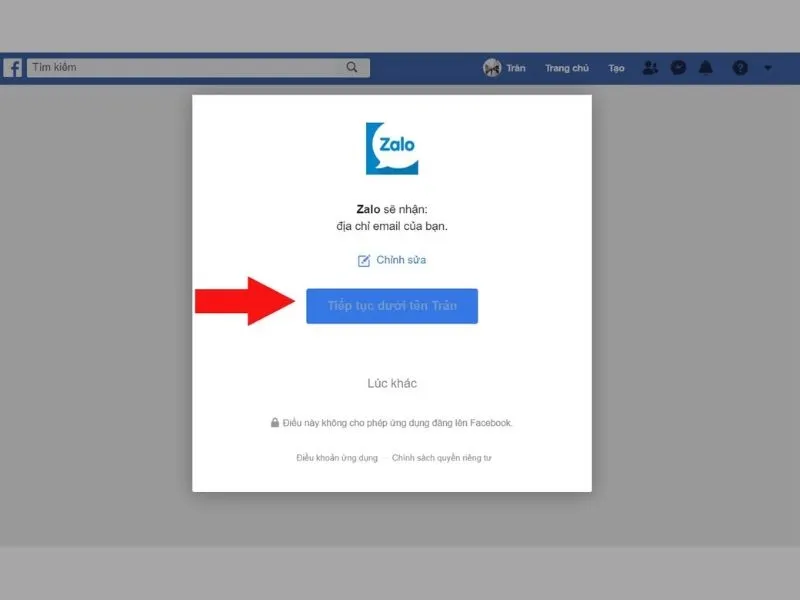Open the Trần profile name link
The height and width of the screenshot is (600, 800).
[x=516, y=68]
